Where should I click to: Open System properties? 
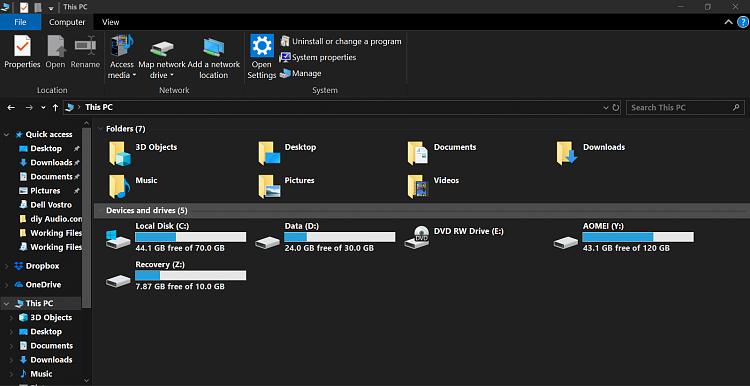tap(318, 57)
